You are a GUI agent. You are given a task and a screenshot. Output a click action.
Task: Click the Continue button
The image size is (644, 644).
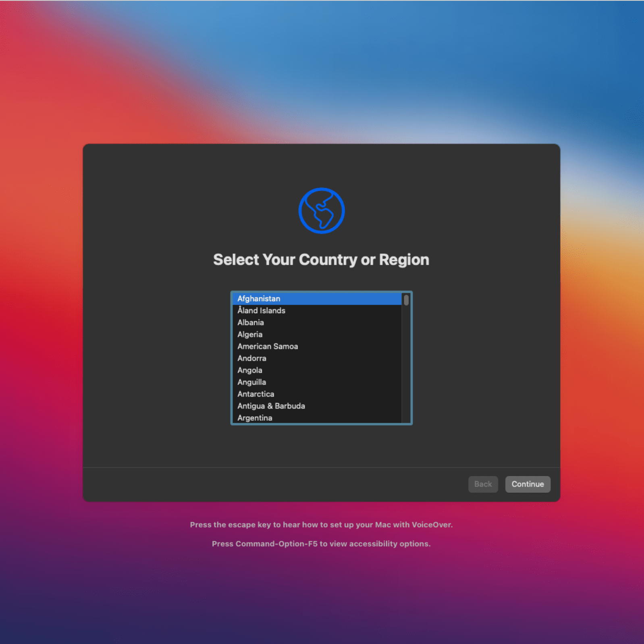[x=528, y=484]
